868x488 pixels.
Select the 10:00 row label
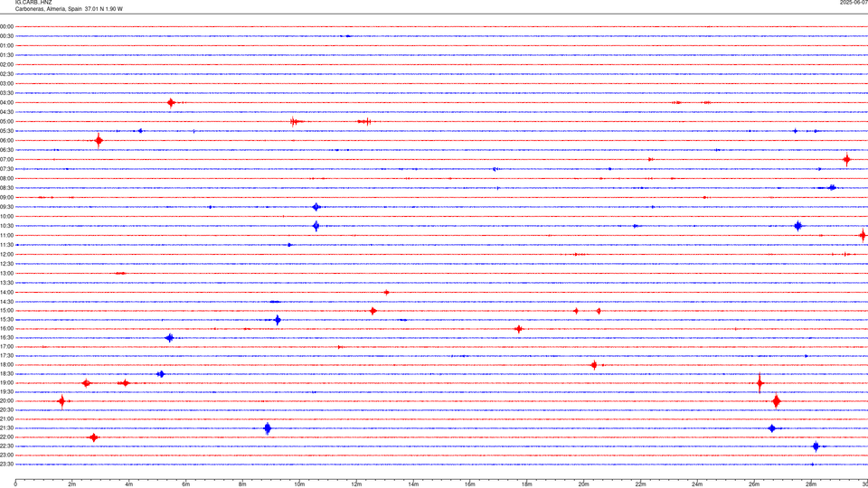pos(6,216)
